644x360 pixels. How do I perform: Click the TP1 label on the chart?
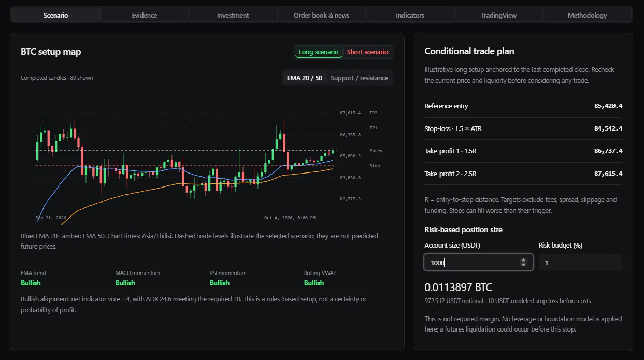[x=374, y=128]
